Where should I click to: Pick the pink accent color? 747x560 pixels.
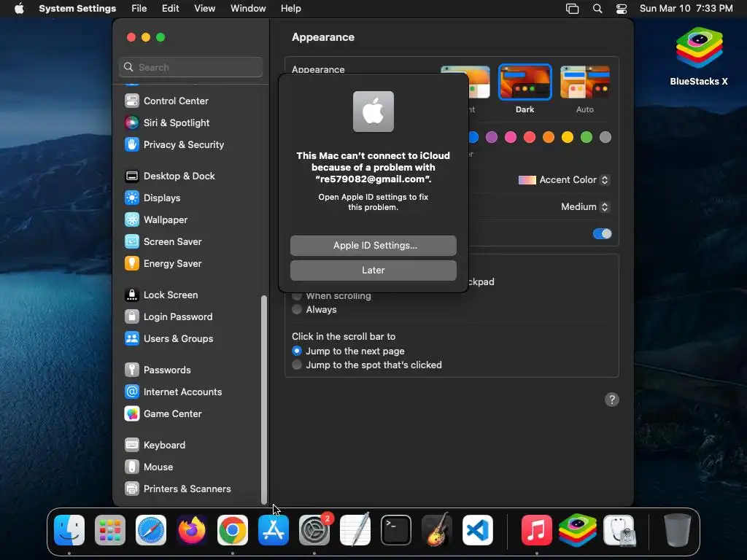(511, 138)
